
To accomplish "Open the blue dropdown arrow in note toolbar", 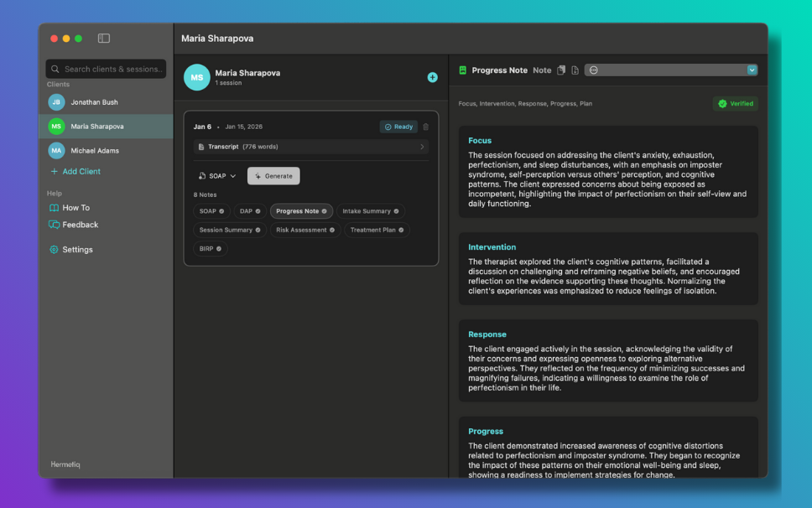I will coord(752,70).
